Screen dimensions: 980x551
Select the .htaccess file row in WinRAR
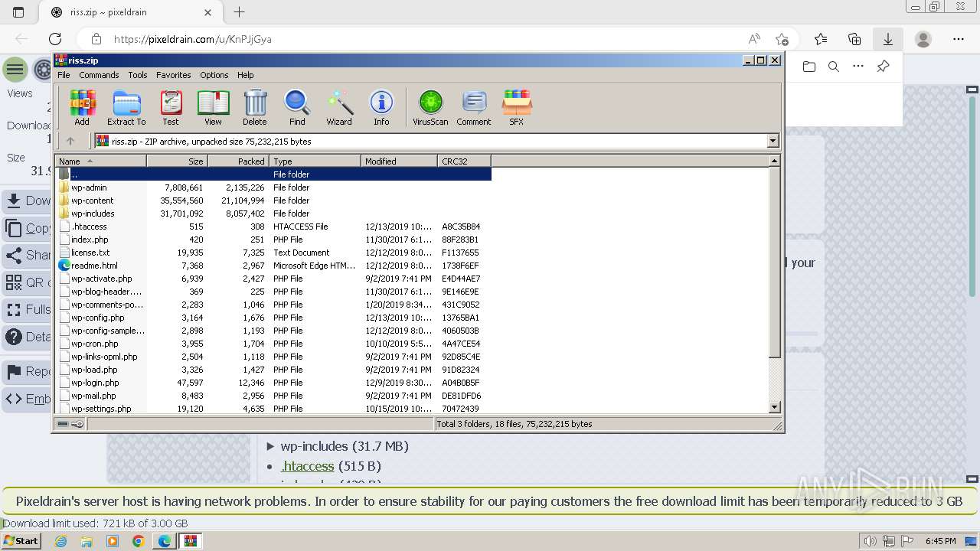tap(273, 227)
